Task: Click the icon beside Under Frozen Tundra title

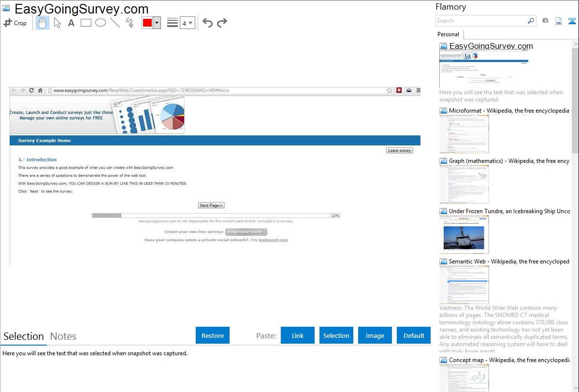Action: (443, 211)
